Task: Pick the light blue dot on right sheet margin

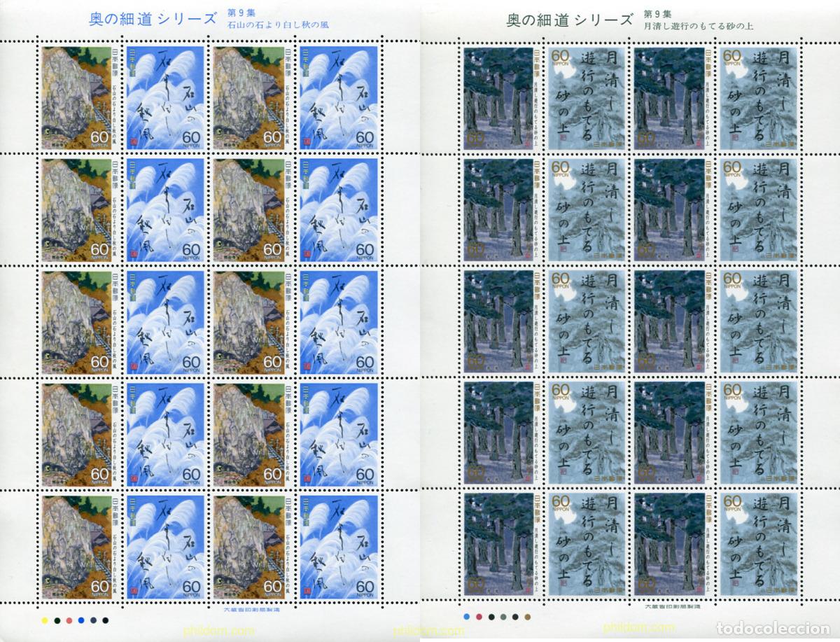Action: click(x=466, y=617)
